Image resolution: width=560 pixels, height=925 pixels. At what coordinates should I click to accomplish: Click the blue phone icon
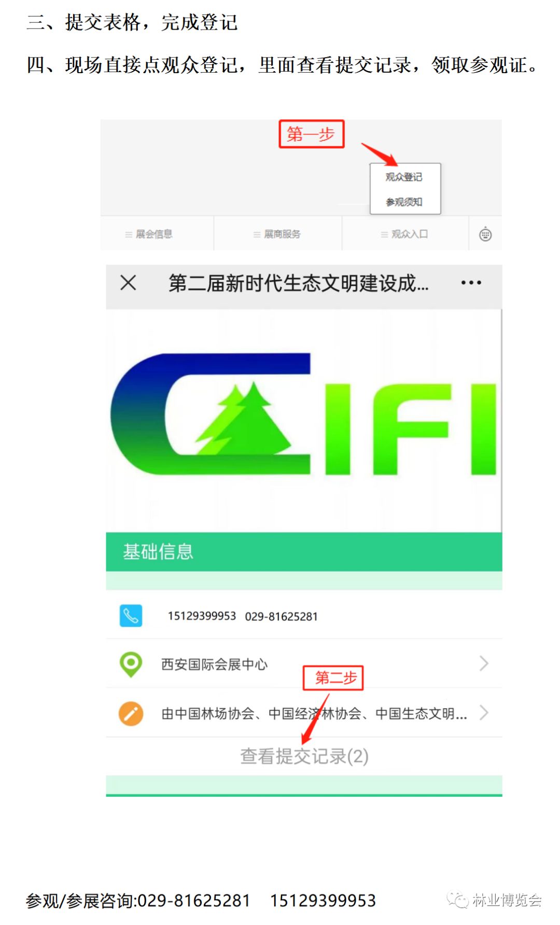131,616
